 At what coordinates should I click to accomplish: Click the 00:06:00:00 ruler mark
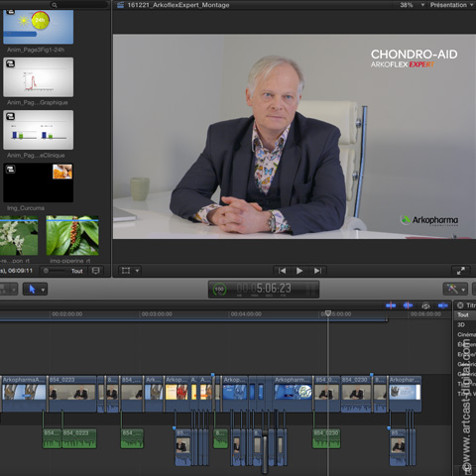coord(425,314)
